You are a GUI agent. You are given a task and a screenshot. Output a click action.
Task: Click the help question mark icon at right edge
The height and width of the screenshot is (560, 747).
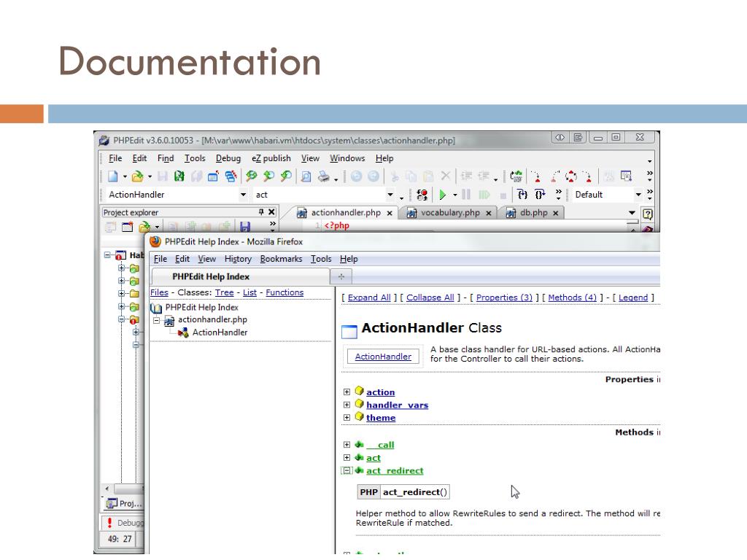648,214
